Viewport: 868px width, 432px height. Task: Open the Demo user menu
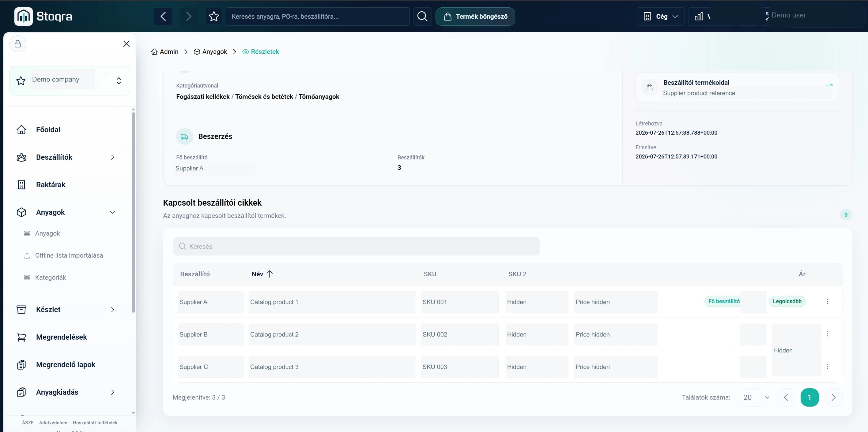[x=788, y=16]
